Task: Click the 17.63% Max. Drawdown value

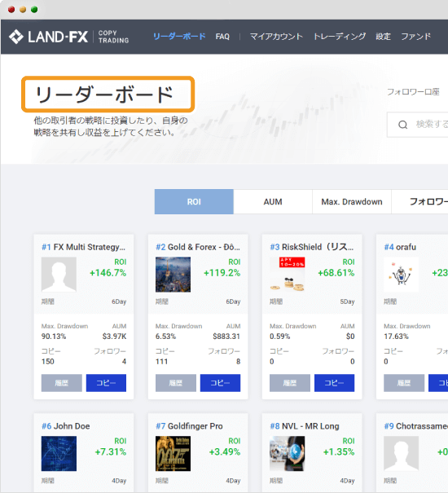Action: 396,337
